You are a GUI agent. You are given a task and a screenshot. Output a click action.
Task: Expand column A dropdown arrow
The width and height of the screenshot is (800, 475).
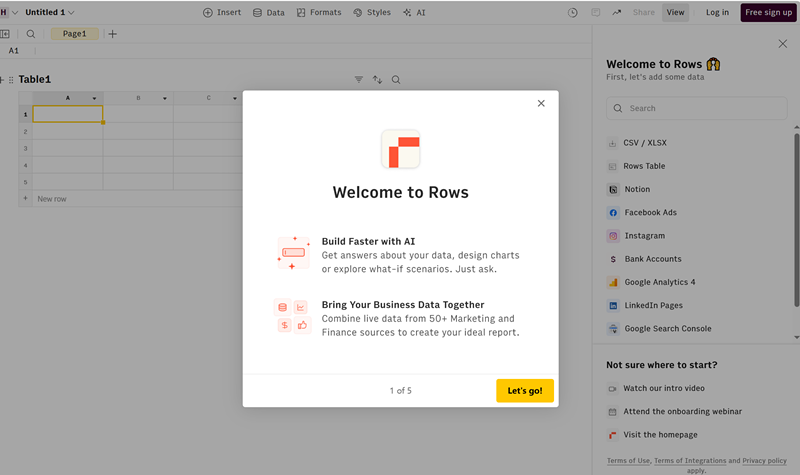pos(94,98)
